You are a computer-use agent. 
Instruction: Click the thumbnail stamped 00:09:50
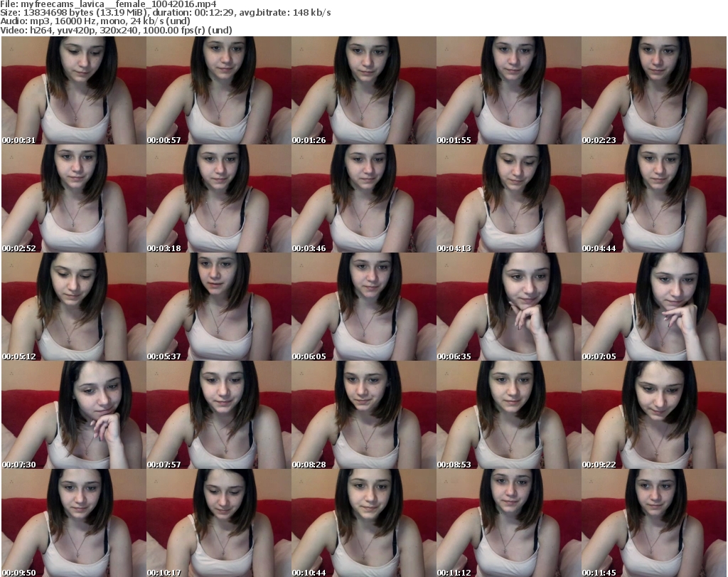tap(74, 523)
